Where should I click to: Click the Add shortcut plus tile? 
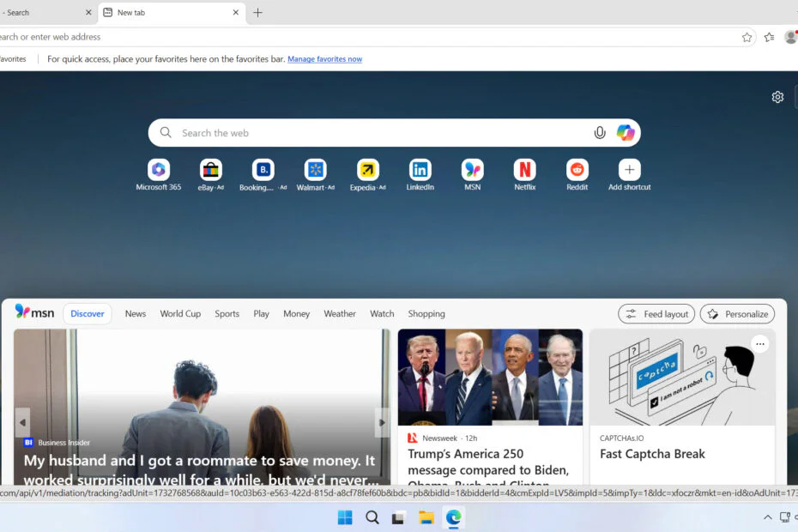[x=630, y=170]
